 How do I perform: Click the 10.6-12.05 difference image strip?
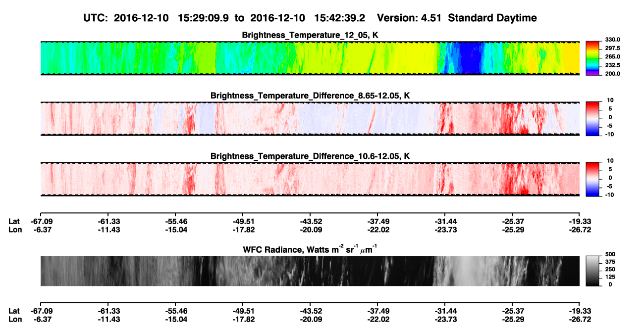coord(310,179)
